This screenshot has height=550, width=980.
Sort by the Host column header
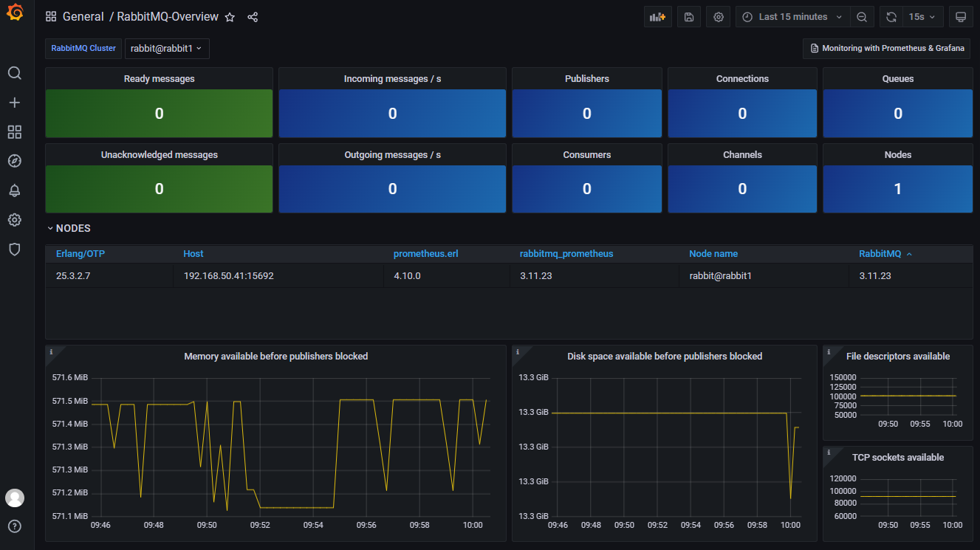coord(193,254)
